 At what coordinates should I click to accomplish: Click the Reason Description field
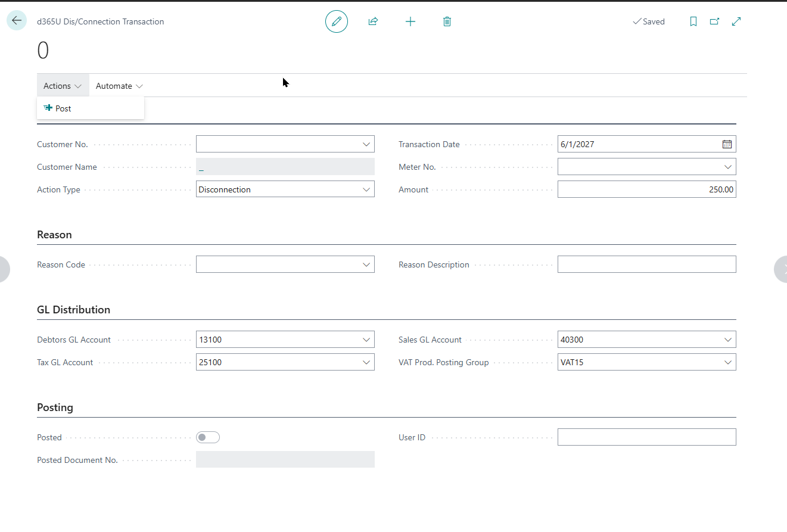click(647, 265)
